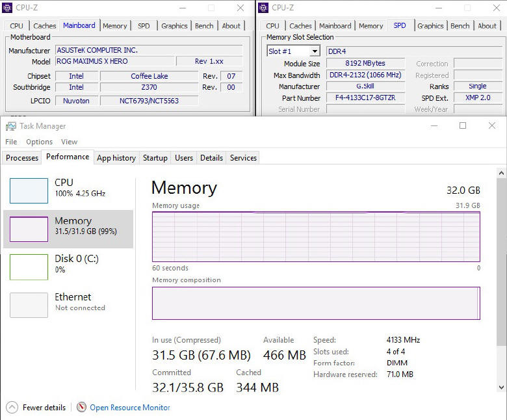This screenshot has height=420, width=507.
Task: Open the Graphics tab in right CPU-Z window
Action: click(430, 26)
